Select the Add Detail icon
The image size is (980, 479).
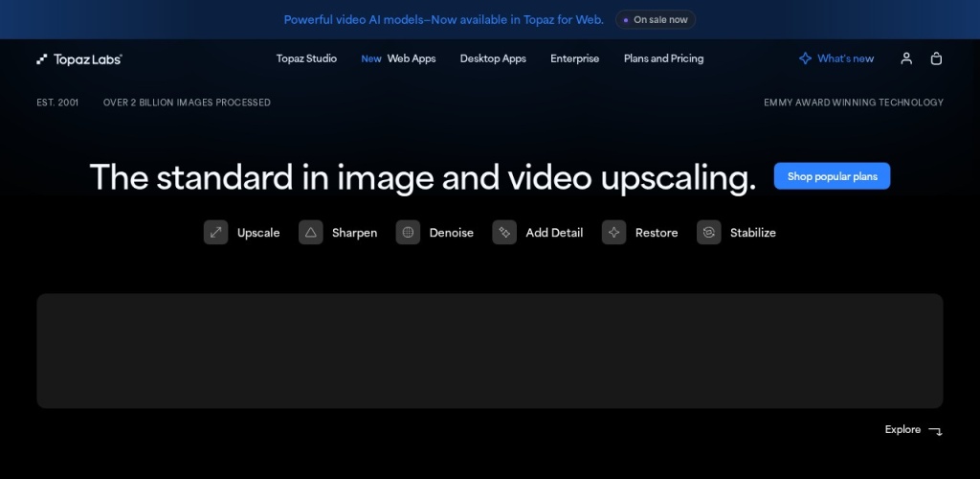504,233
